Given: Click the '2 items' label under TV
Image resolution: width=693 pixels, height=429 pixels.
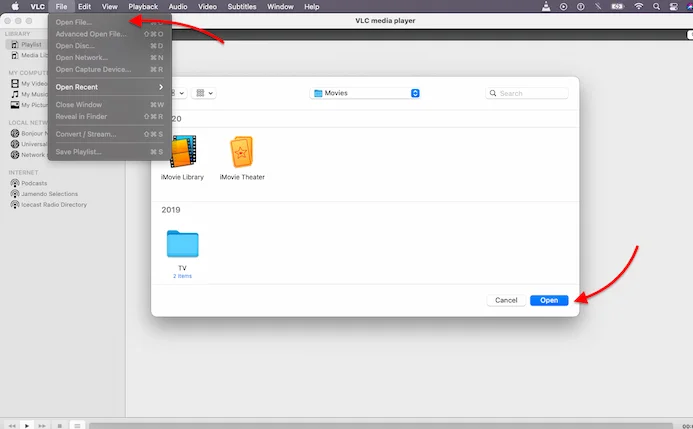Looking at the screenshot, I should point(183,276).
